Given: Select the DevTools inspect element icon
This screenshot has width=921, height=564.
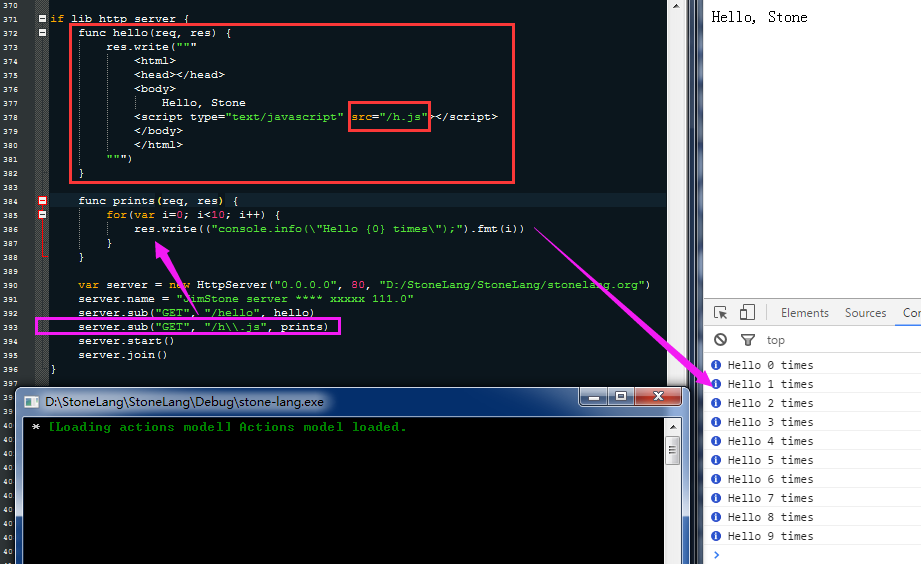Looking at the screenshot, I should point(721,313).
